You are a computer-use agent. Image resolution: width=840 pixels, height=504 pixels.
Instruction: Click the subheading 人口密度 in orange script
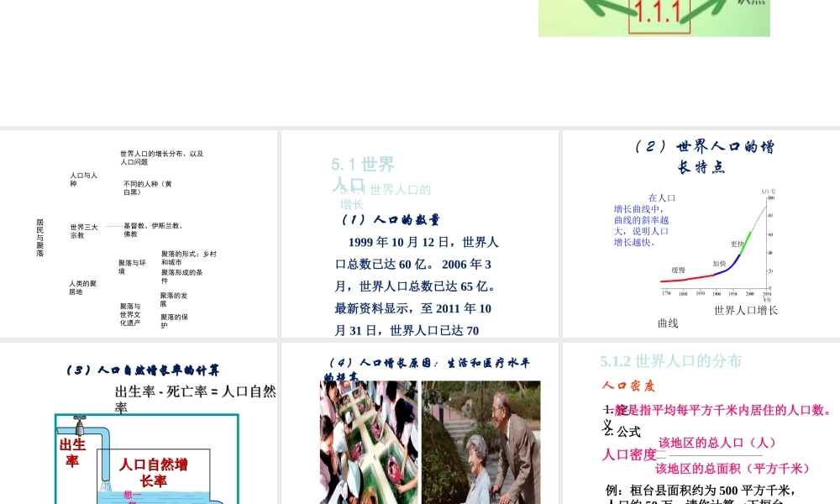coord(628,386)
